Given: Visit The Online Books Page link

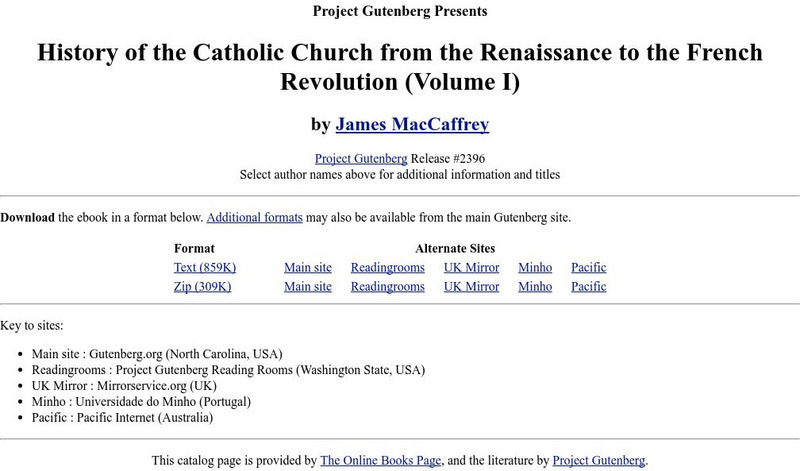Looking at the screenshot, I should [381, 460].
